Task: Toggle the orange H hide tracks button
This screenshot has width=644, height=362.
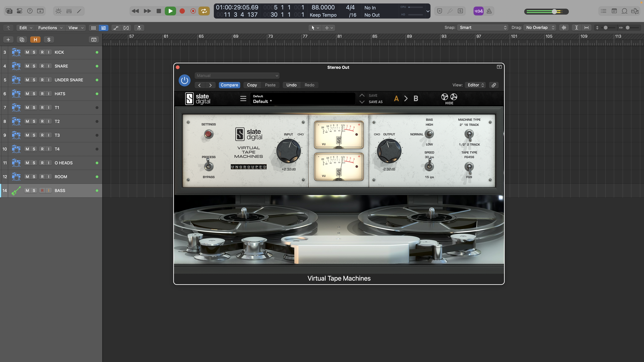Action: click(35, 40)
